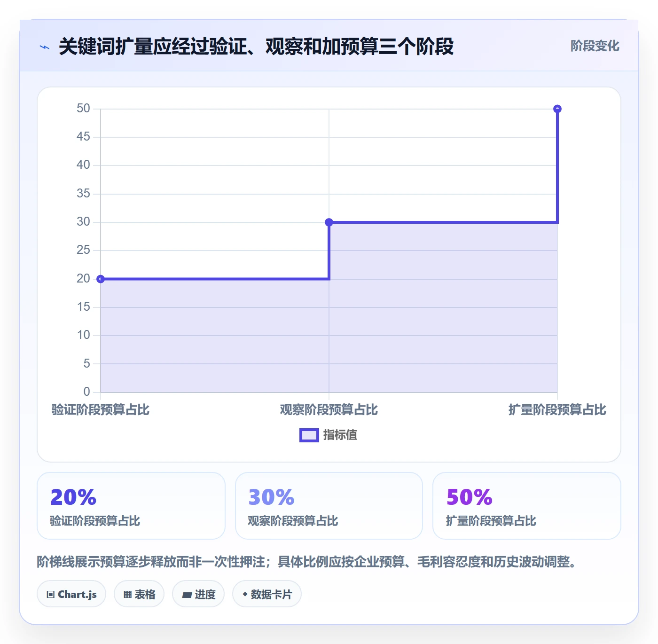Select the 数据卡片 tag chip
658x644 pixels.
[x=267, y=594]
